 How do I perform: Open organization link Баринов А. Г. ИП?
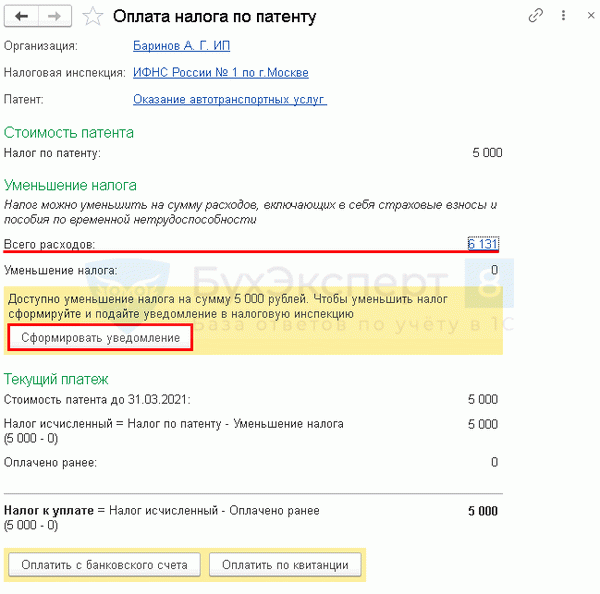click(x=181, y=46)
